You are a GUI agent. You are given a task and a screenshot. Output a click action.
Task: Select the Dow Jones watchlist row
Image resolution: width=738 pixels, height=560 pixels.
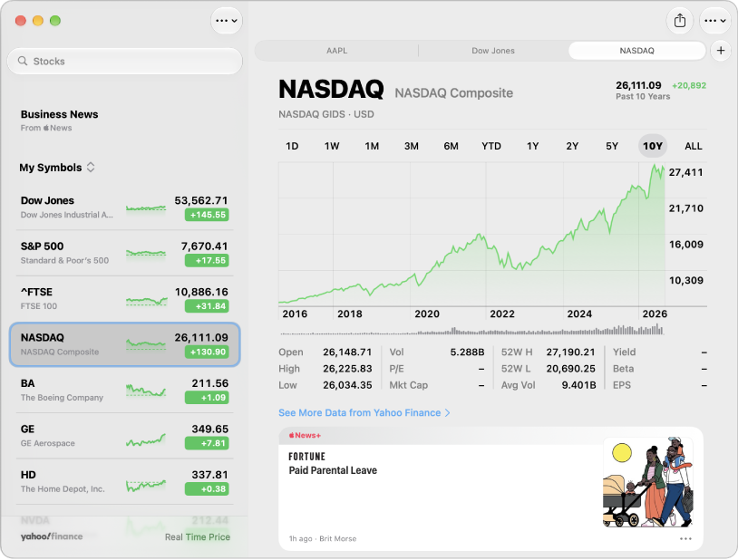pos(125,208)
